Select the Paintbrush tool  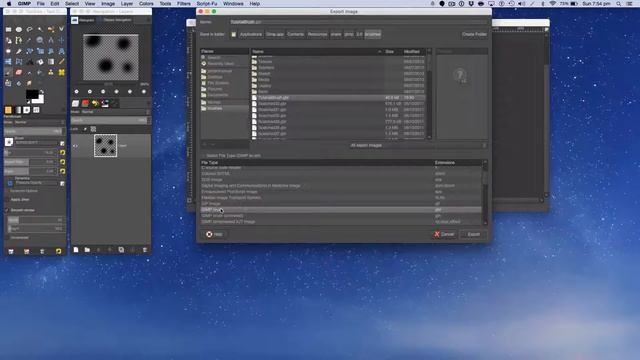coord(8,72)
